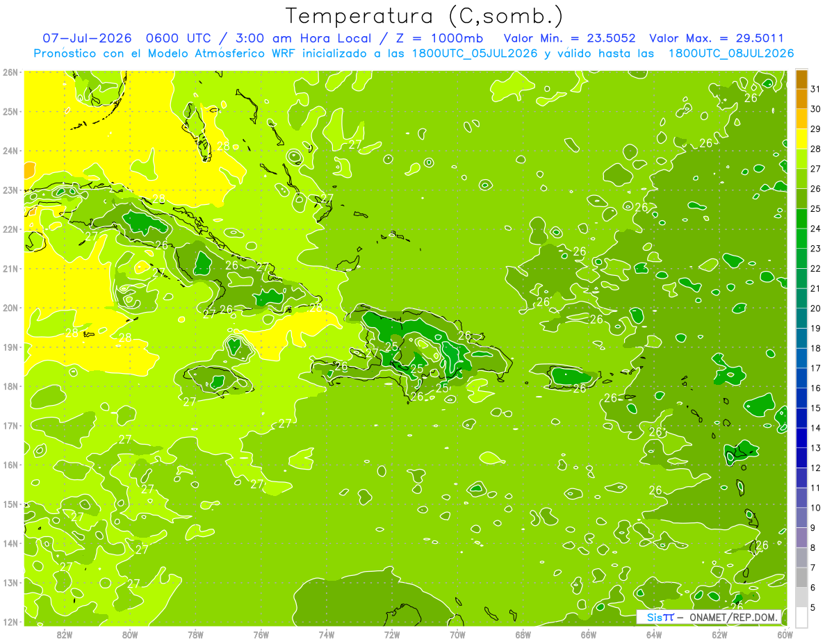Click the legend swatch between 26 and 27
Image resolution: width=834 pixels, height=644 pixels.
pyautogui.click(x=801, y=179)
